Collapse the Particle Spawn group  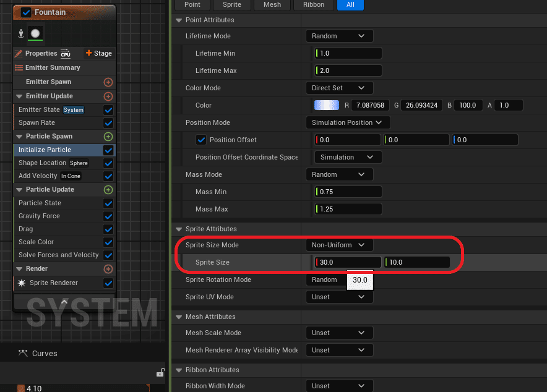pyautogui.click(x=19, y=137)
